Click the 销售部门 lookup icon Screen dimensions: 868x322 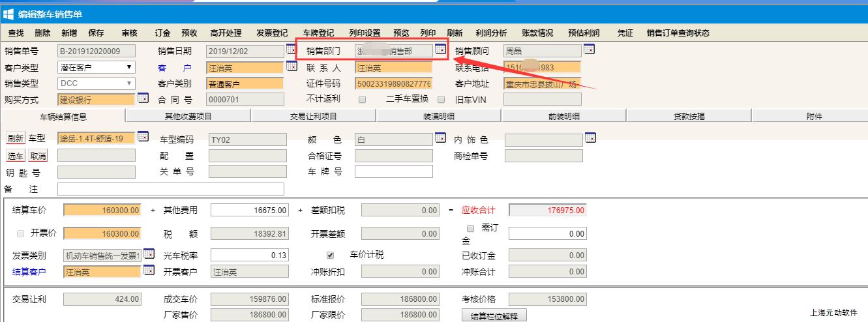(440, 50)
